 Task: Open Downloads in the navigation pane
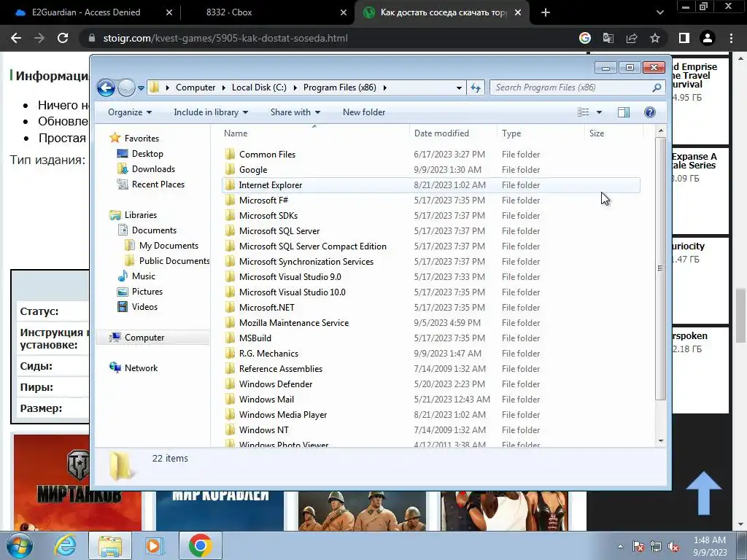pyautogui.click(x=153, y=169)
